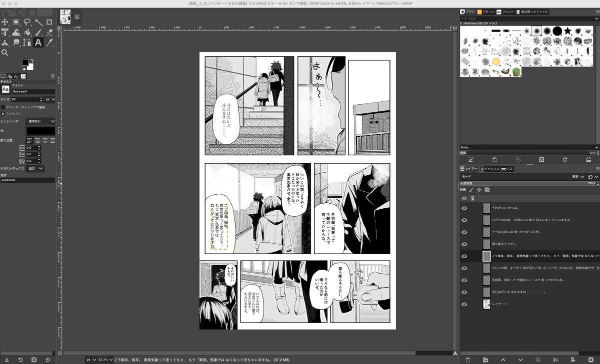Click the Sans-serif font name field
The image size is (600, 364).
33,92
